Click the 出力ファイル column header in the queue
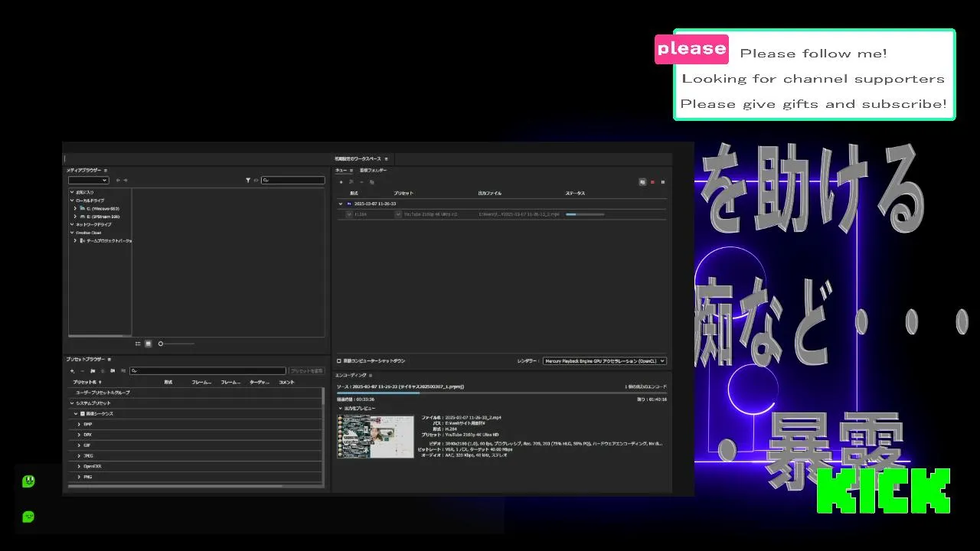 click(490, 193)
